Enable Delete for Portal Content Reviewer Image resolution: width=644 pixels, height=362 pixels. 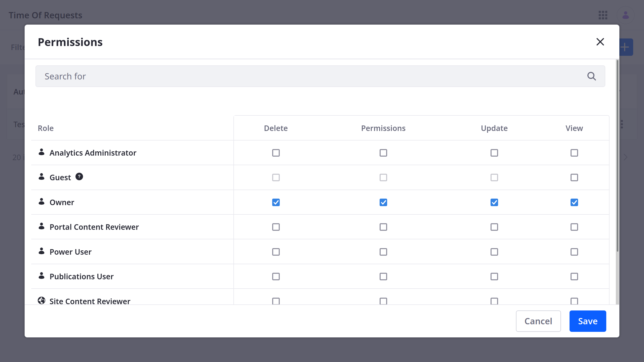point(276,227)
